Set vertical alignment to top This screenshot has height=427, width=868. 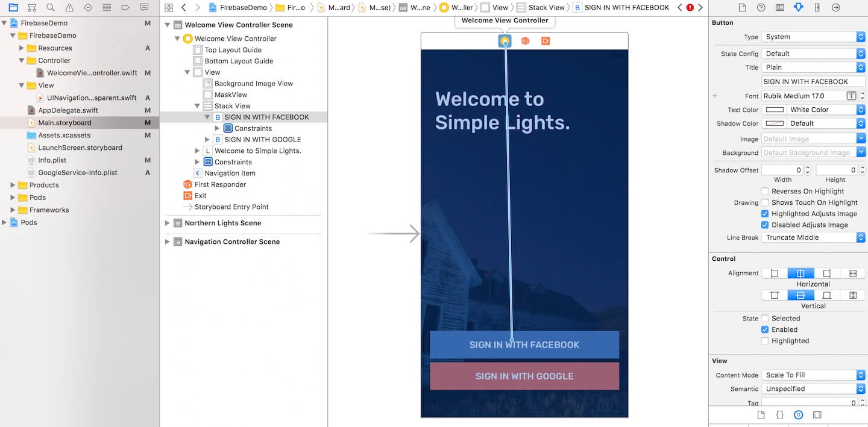pos(775,295)
